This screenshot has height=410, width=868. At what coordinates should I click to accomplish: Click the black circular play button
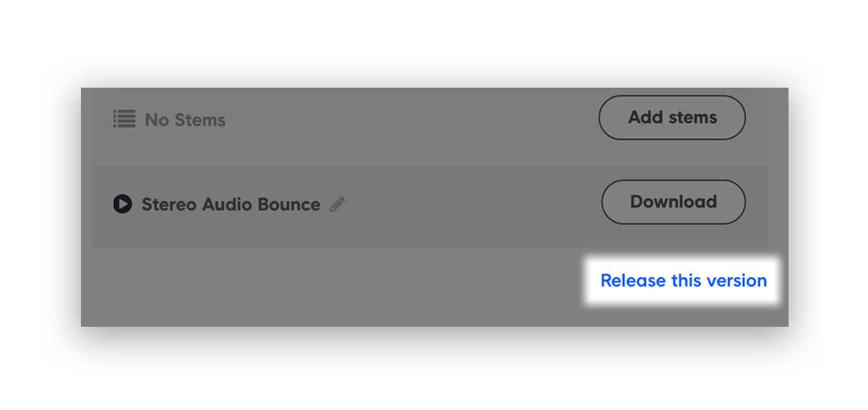pos(122,204)
